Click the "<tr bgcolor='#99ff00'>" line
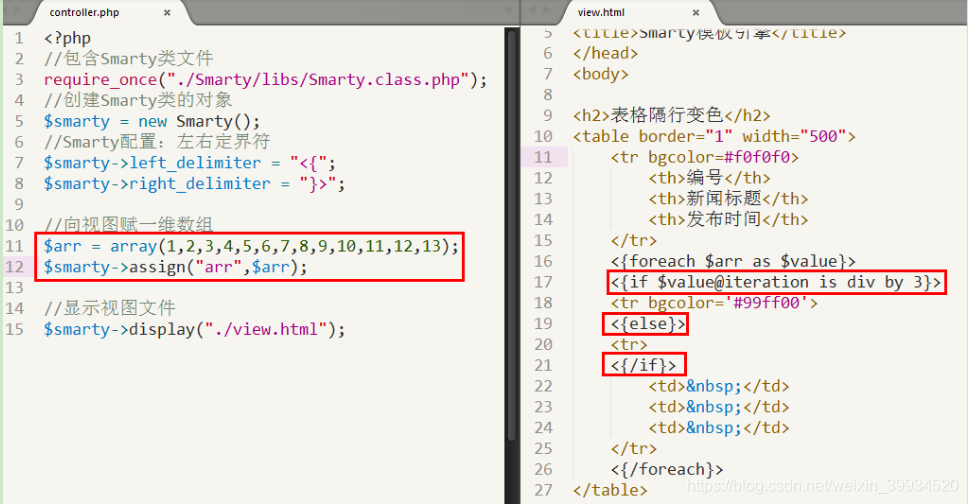The image size is (968, 504). point(714,303)
